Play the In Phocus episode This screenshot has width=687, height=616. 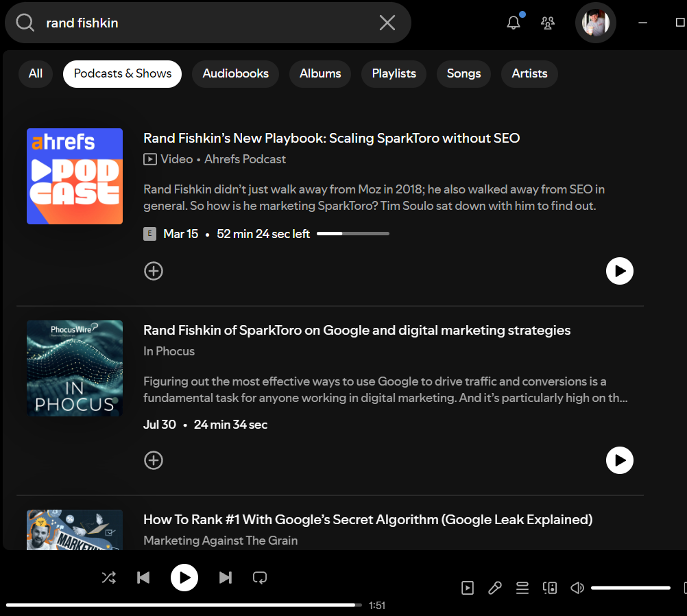coord(620,460)
